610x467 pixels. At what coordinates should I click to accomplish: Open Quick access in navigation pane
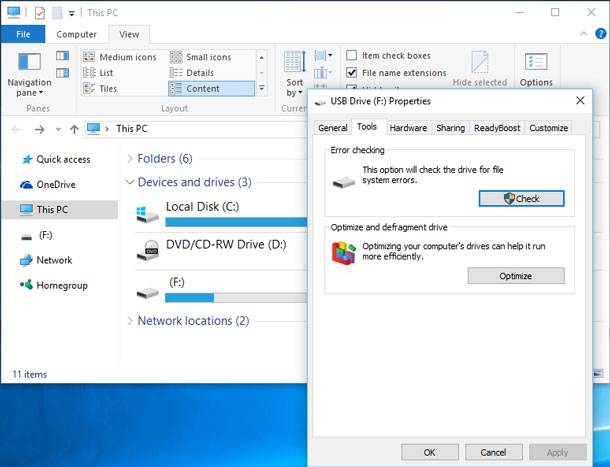pyautogui.click(x=56, y=160)
